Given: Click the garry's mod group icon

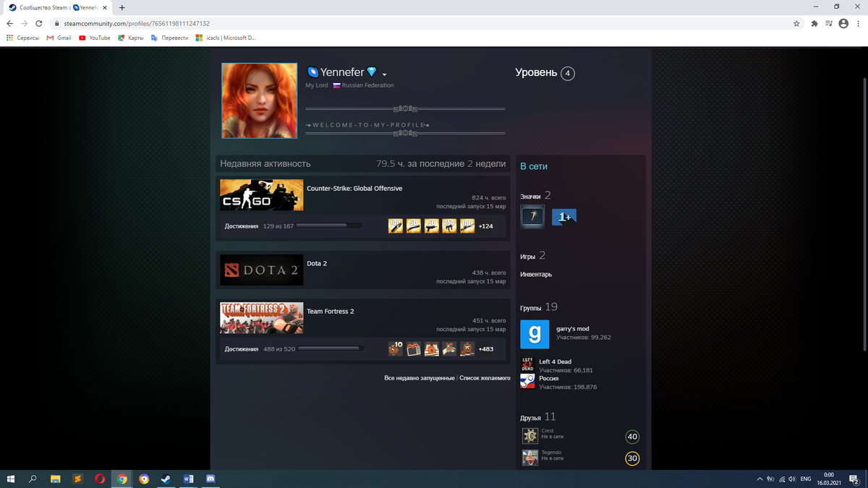Looking at the screenshot, I should [x=535, y=334].
